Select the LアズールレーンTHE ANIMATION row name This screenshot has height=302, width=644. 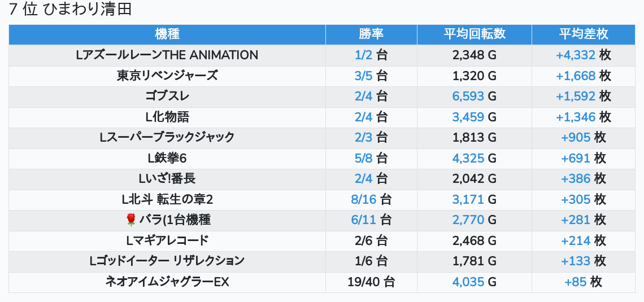click(167, 55)
